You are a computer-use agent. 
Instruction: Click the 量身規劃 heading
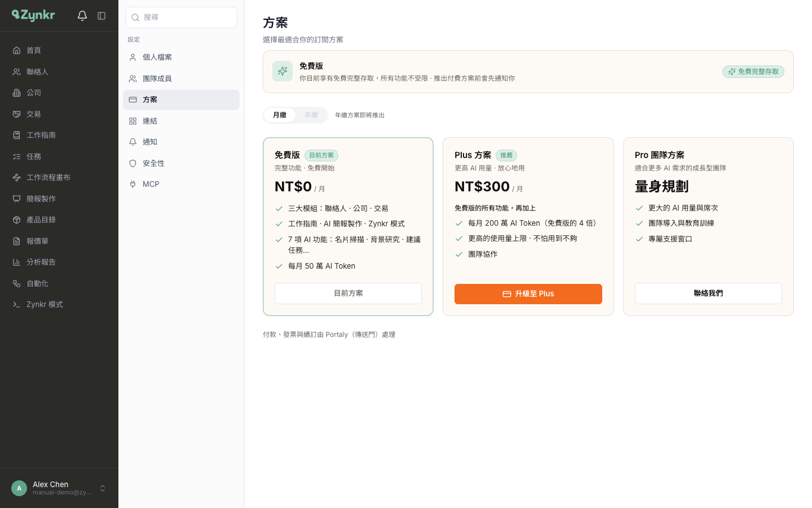pos(661,186)
